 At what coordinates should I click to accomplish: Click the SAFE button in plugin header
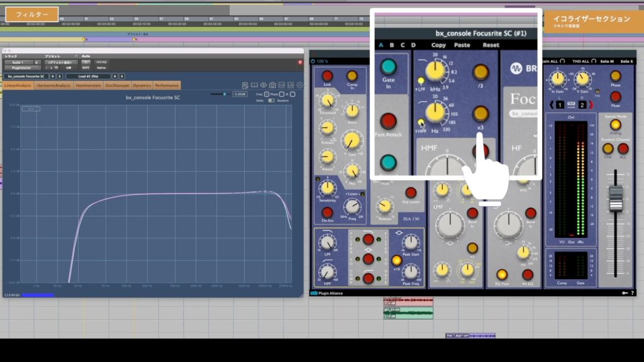pos(86,68)
